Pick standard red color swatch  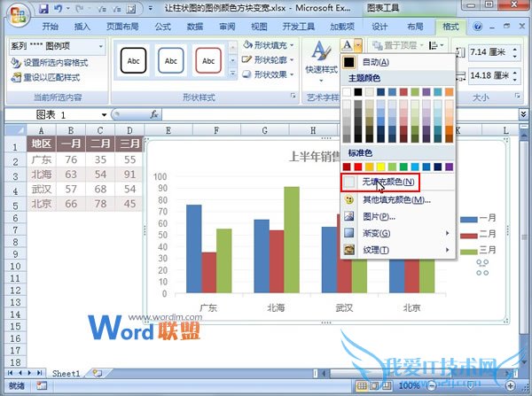(x=358, y=167)
